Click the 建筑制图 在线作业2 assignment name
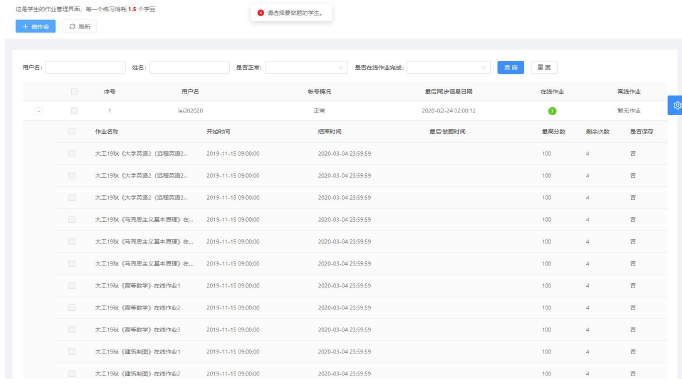This screenshot has height=384, width=682. [x=137, y=374]
